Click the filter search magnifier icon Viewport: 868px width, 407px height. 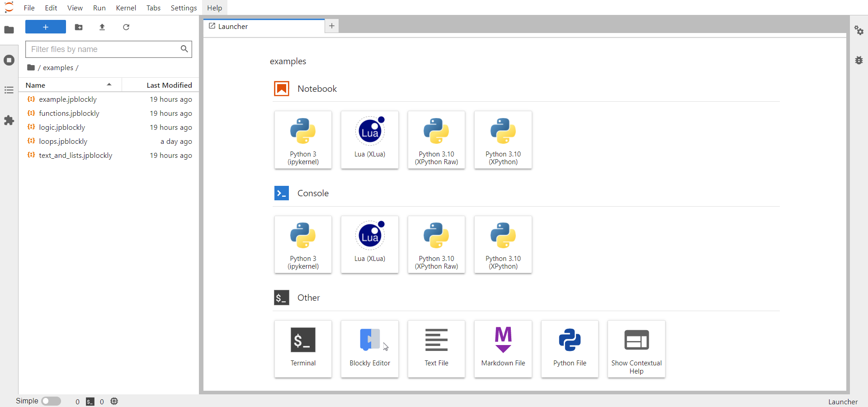pyautogui.click(x=184, y=49)
